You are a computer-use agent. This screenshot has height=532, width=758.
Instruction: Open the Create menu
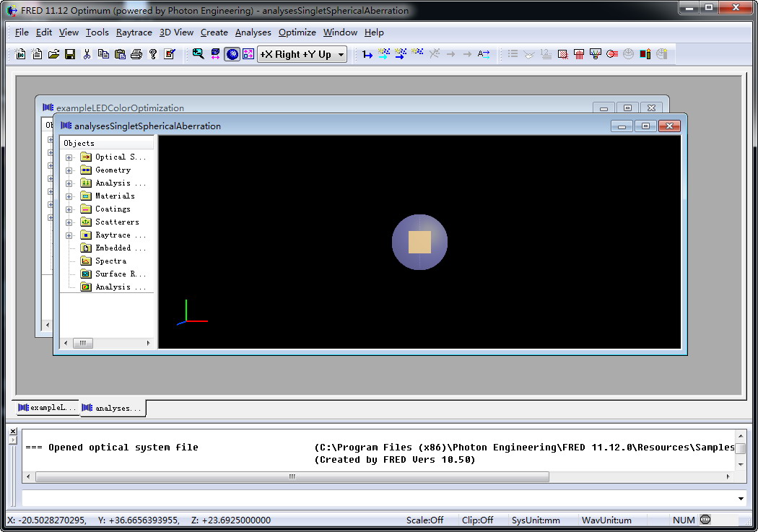tap(214, 32)
